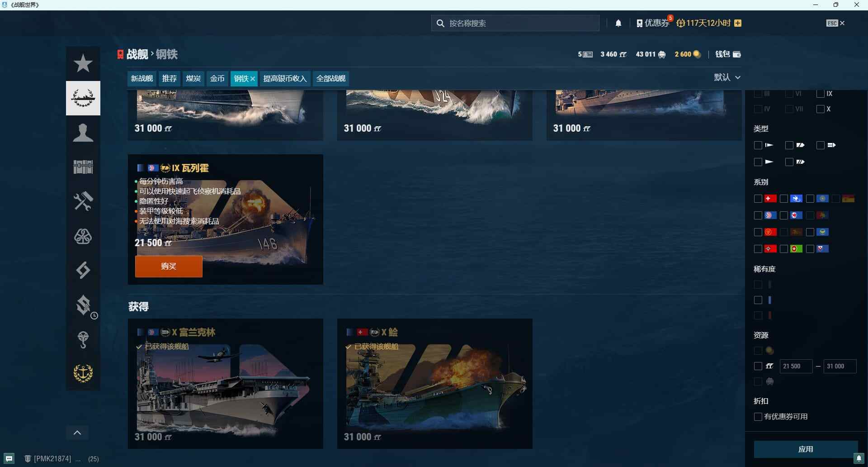The width and height of the screenshot is (868, 467).
Task: Open the commander silhouette section
Action: click(x=83, y=133)
